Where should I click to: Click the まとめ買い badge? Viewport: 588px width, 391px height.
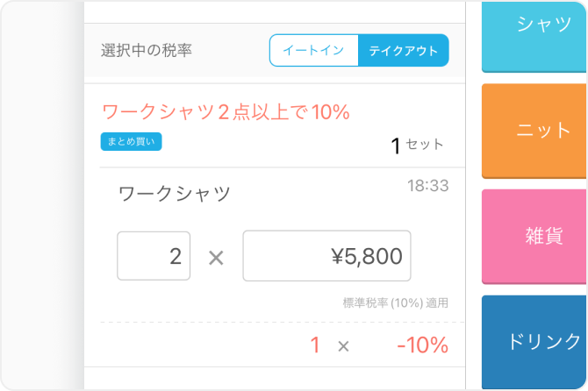131,141
